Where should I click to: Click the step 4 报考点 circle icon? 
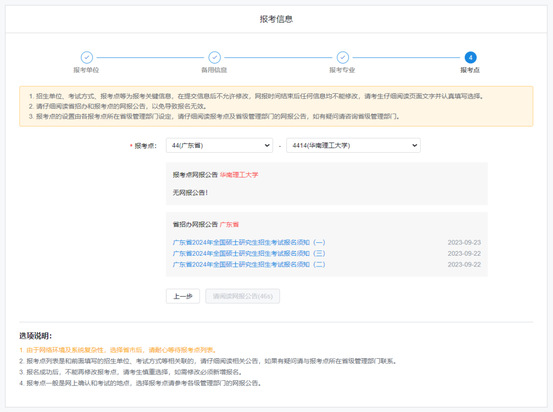click(x=470, y=57)
